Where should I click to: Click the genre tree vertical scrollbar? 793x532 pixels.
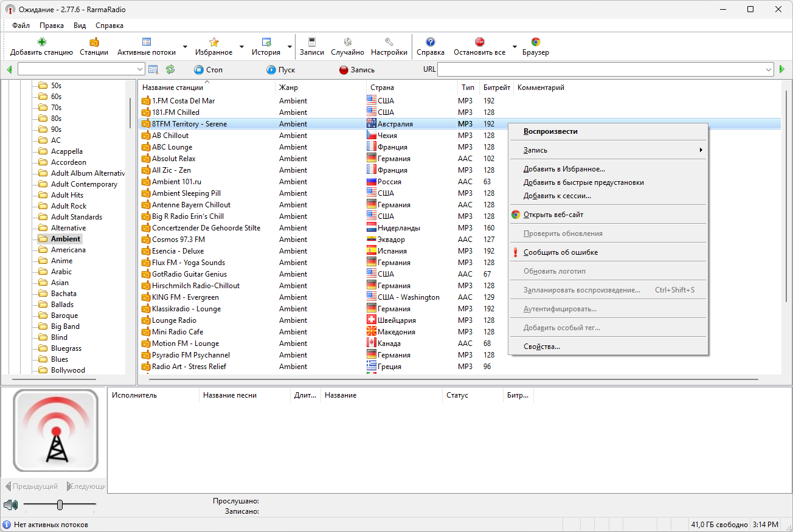pyautogui.click(x=130, y=113)
